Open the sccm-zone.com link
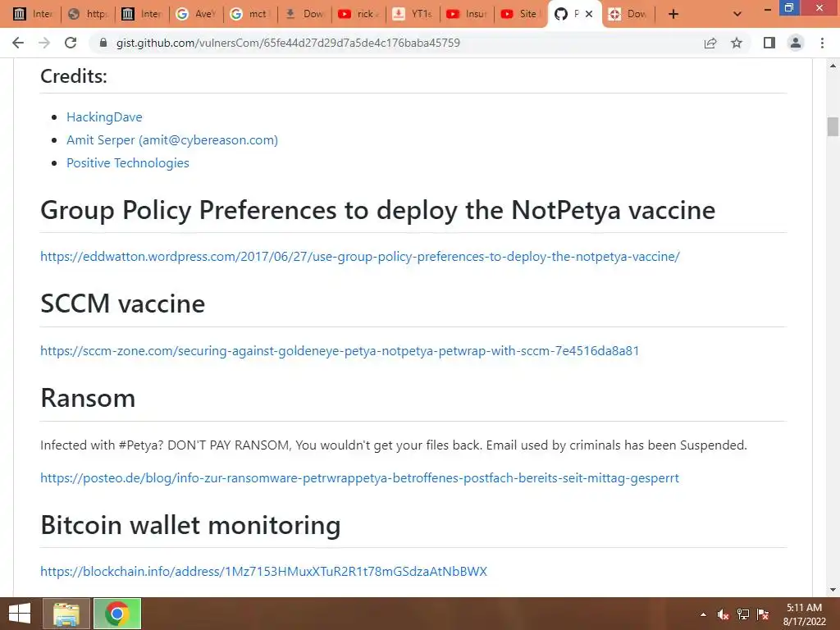This screenshot has width=840, height=630. [340, 351]
